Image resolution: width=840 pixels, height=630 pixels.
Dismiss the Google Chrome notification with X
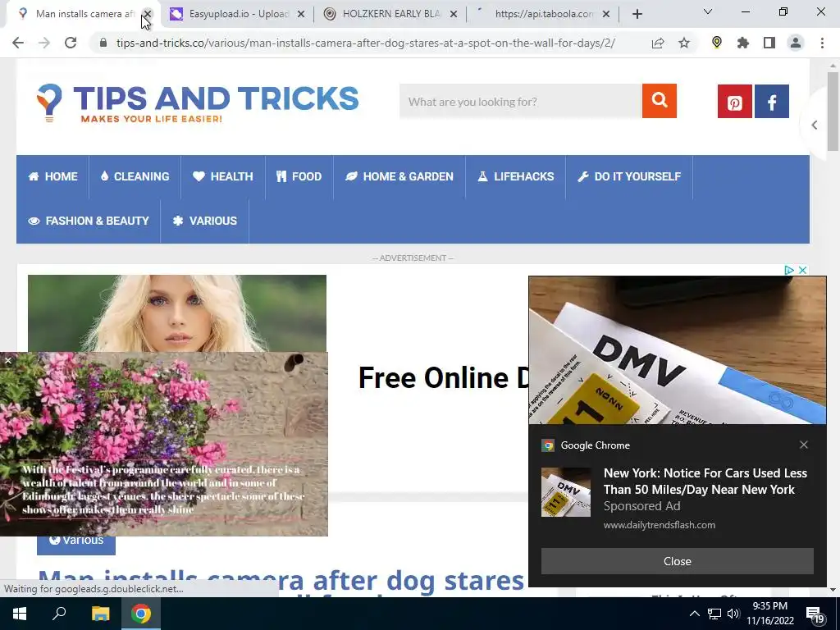click(804, 445)
